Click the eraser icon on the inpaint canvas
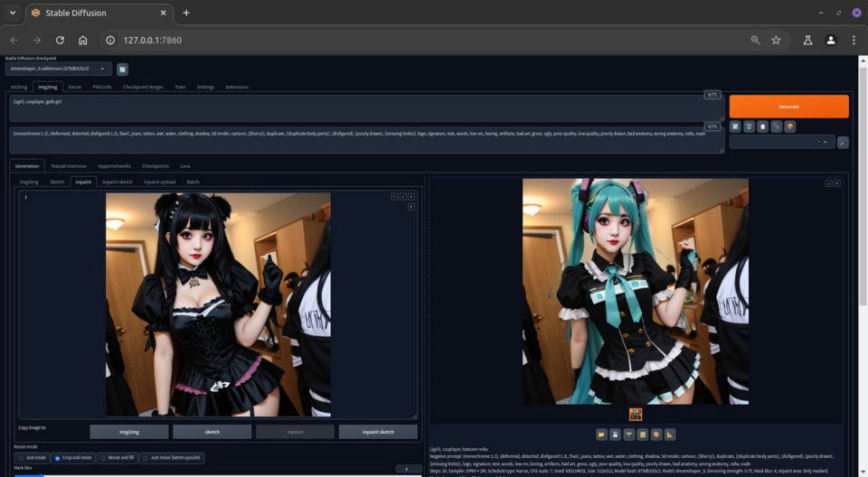The height and width of the screenshot is (477, 868). pyautogui.click(x=403, y=196)
